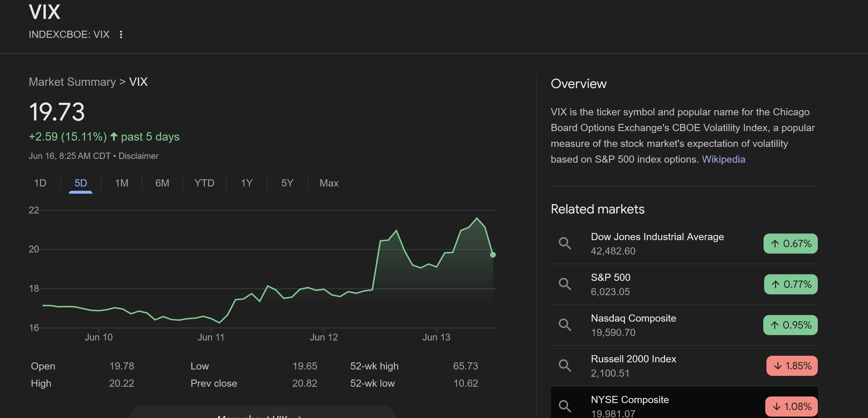
Task: Click the INDEXCBOE: VIX ticker label
Action: point(69,34)
